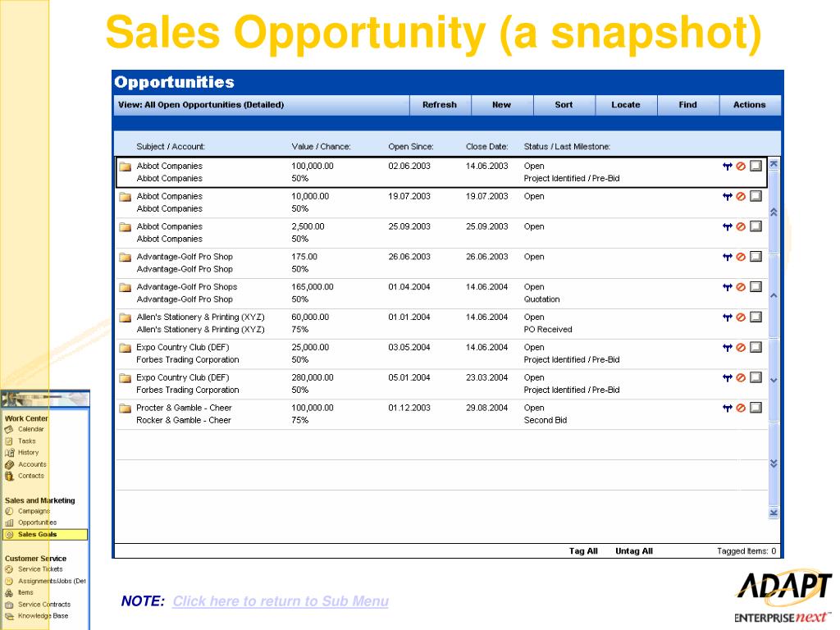Open Knowledge Base in the sidebar

tap(43, 616)
